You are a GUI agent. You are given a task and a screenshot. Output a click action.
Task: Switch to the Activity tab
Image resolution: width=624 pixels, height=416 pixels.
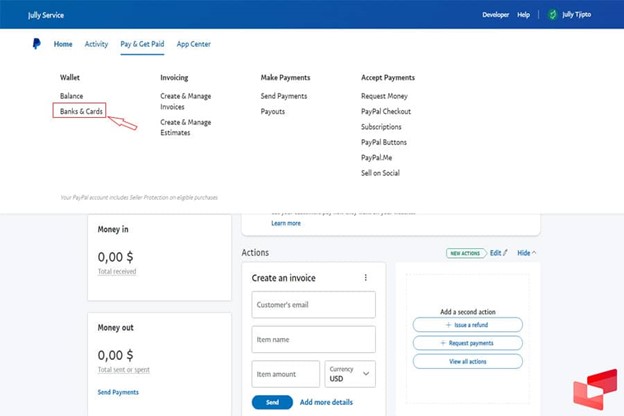point(96,44)
